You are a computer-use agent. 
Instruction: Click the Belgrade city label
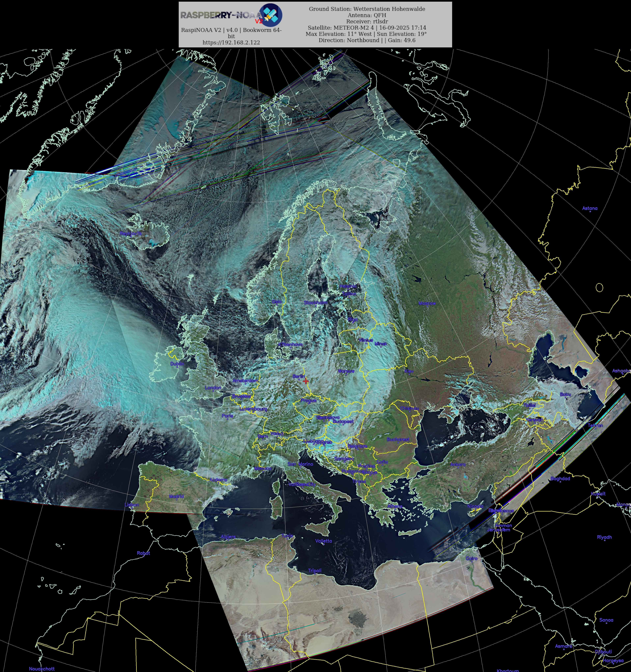(x=357, y=446)
